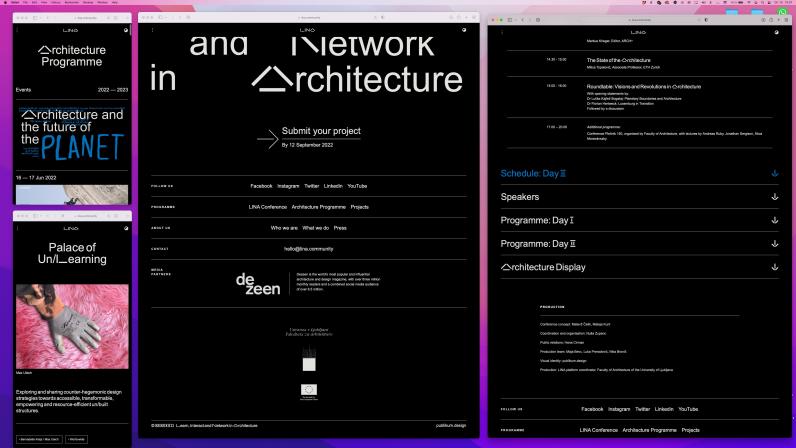Viewport: 796px width, 448px height.
Task: Open LINA Conference link in center window
Action: (268, 207)
